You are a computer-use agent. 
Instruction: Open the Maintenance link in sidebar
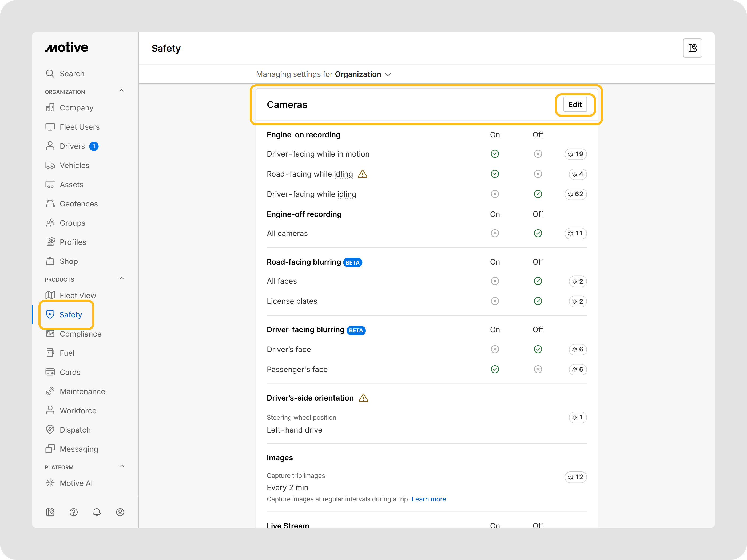(x=75, y=391)
